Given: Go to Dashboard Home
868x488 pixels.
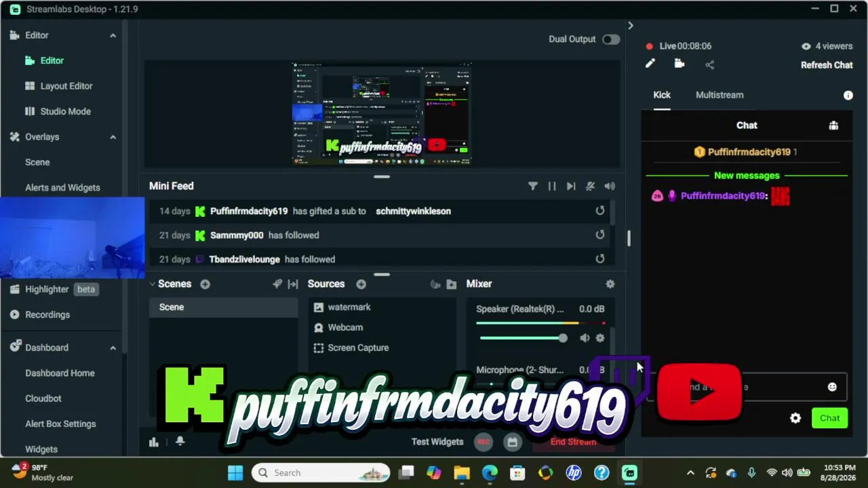Looking at the screenshot, I should 60,373.
